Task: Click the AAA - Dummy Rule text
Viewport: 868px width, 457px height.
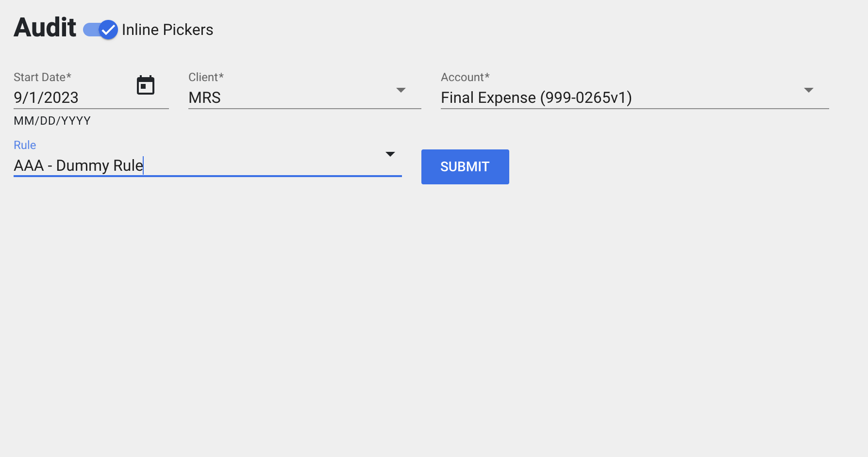Action: (x=78, y=166)
